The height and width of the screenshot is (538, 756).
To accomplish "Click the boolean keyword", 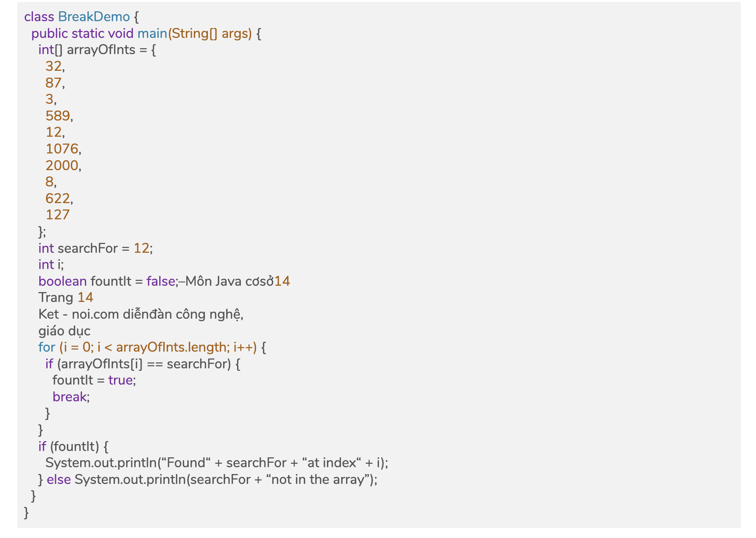I will click(x=62, y=281).
